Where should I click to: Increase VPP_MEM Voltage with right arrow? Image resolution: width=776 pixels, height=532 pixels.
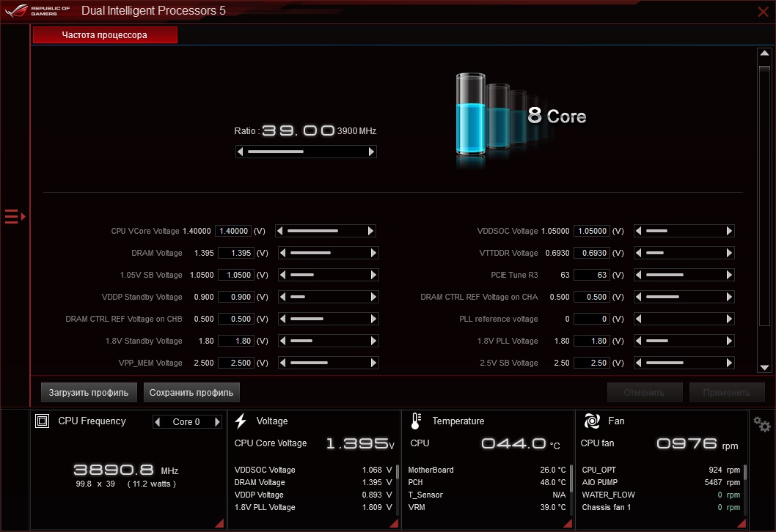[373, 363]
